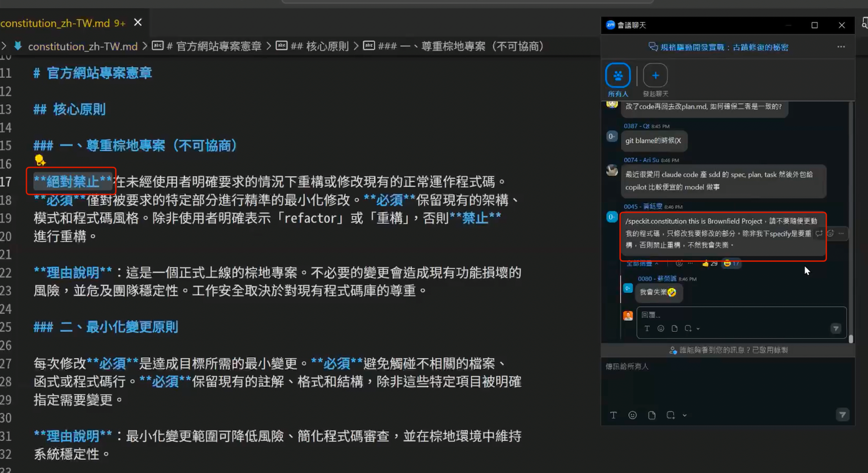Open the chat header three-dots menu
Viewport: 868px width, 473px height.
pyautogui.click(x=841, y=47)
